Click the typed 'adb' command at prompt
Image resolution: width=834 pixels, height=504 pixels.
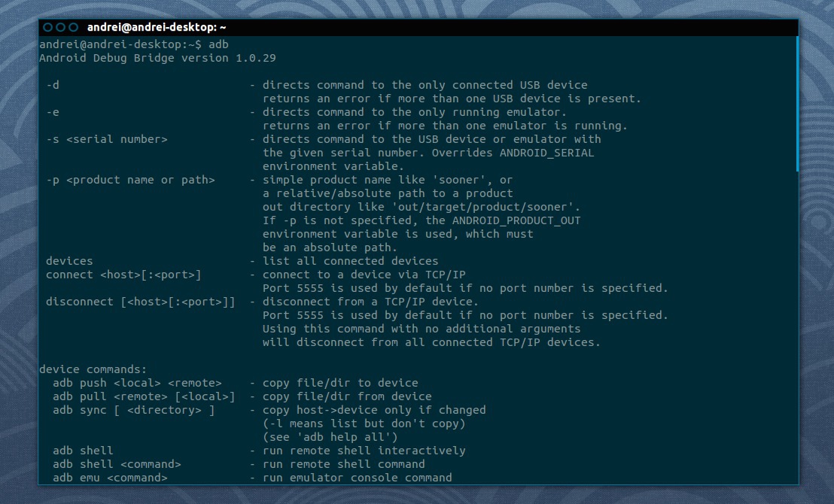coord(218,44)
